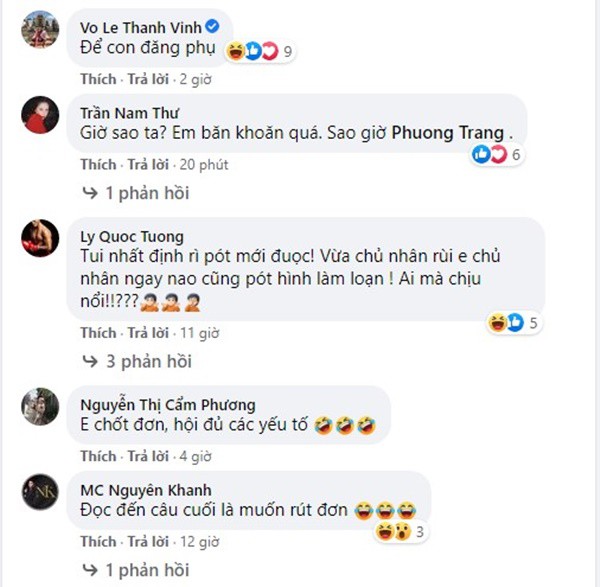Viewport: 600px width, 587px height.
Task: Click the reply arrow icon under Ly Quoc Tuong's comment
Action: pos(90,362)
